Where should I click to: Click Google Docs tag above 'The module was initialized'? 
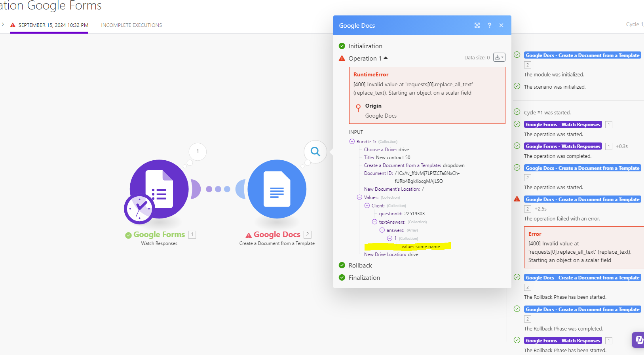(x=583, y=55)
